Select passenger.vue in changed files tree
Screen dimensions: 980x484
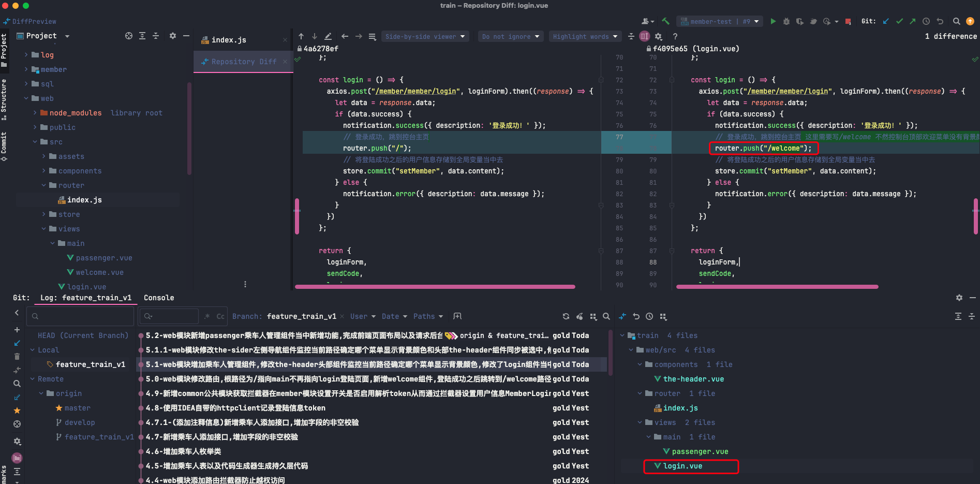coord(700,451)
